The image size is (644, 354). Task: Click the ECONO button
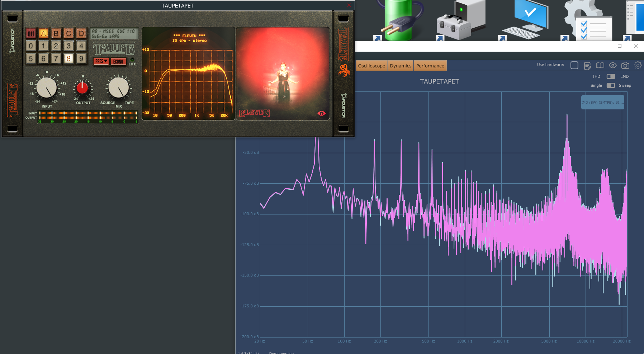click(x=118, y=62)
